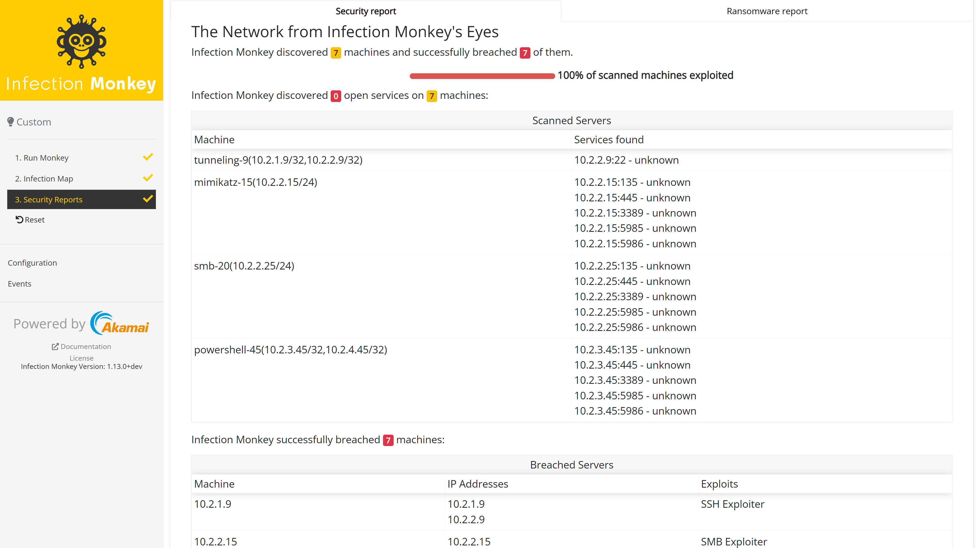This screenshot has width=980, height=548.
Task: Open the Run Monkey step
Action: click(x=42, y=157)
